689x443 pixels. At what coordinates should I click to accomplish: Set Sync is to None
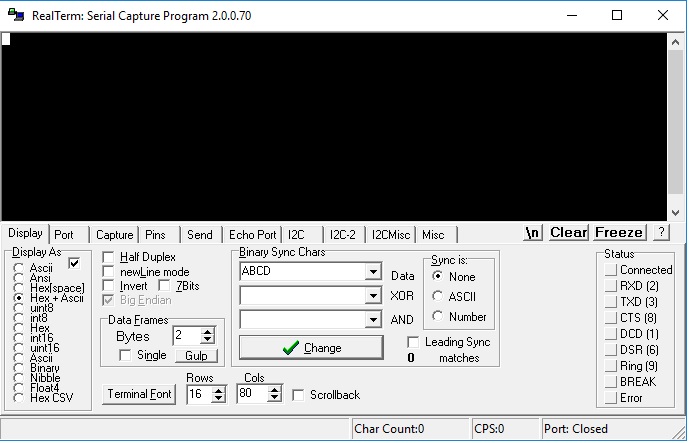click(x=437, y=276)
